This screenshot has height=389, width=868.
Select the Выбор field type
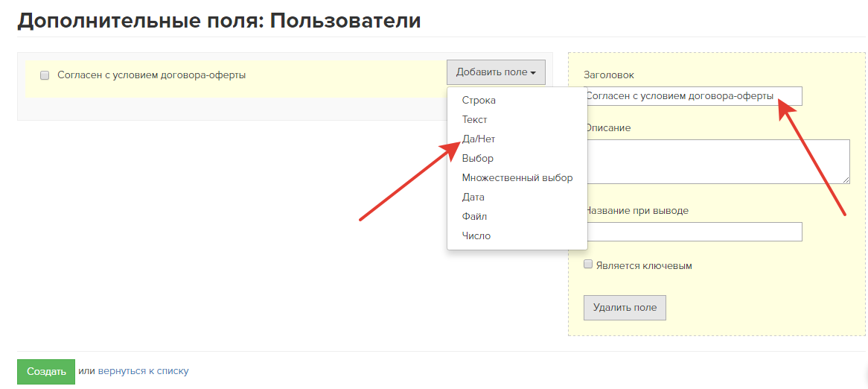click(x=478, y=158)
